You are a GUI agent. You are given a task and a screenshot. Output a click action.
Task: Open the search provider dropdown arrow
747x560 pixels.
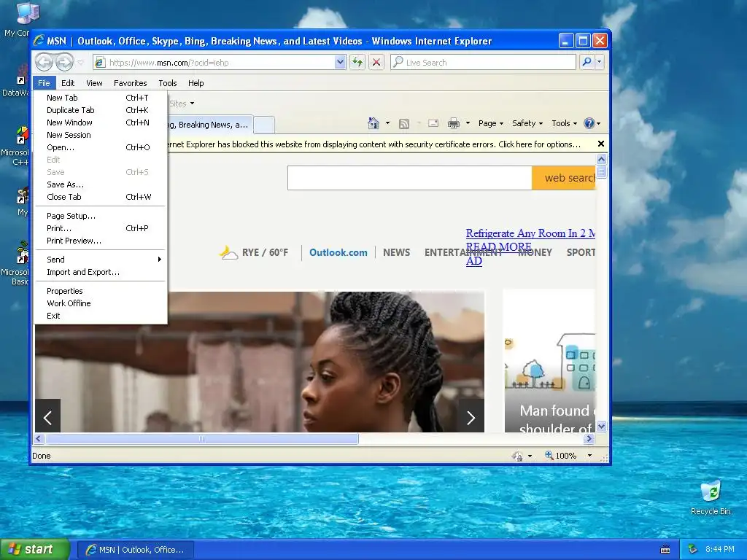[x=600, y=62]
